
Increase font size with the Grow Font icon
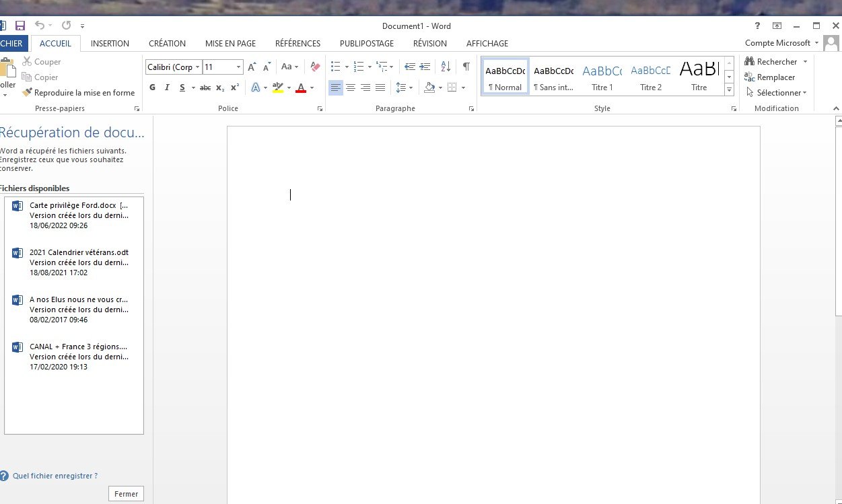click(252, 67)
